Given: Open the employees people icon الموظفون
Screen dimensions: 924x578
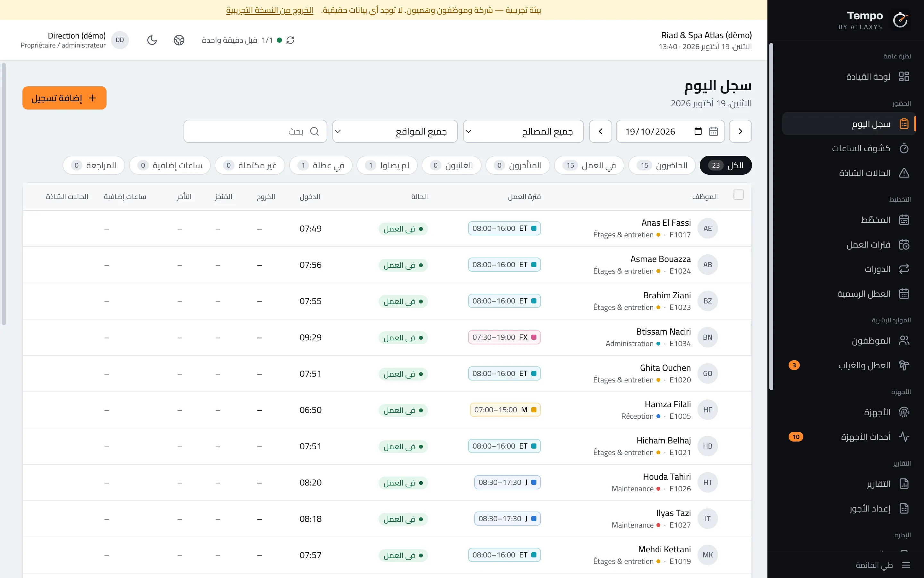Looking at the screenshot, I should click(x=904, y=341).
